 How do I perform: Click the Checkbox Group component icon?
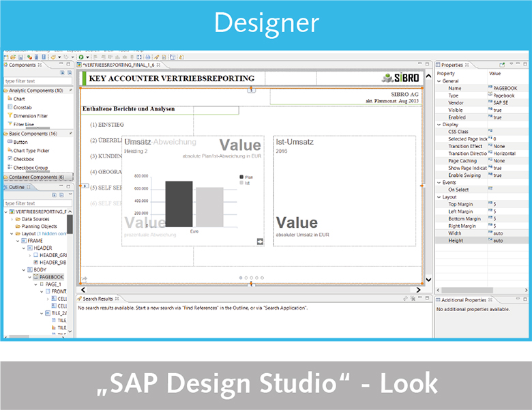10,167
